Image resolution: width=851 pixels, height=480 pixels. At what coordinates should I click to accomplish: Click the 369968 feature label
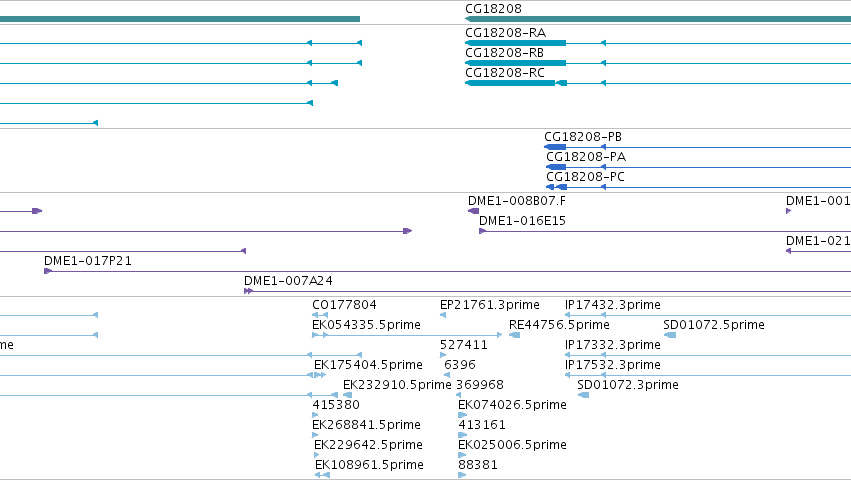pos(480,386)
